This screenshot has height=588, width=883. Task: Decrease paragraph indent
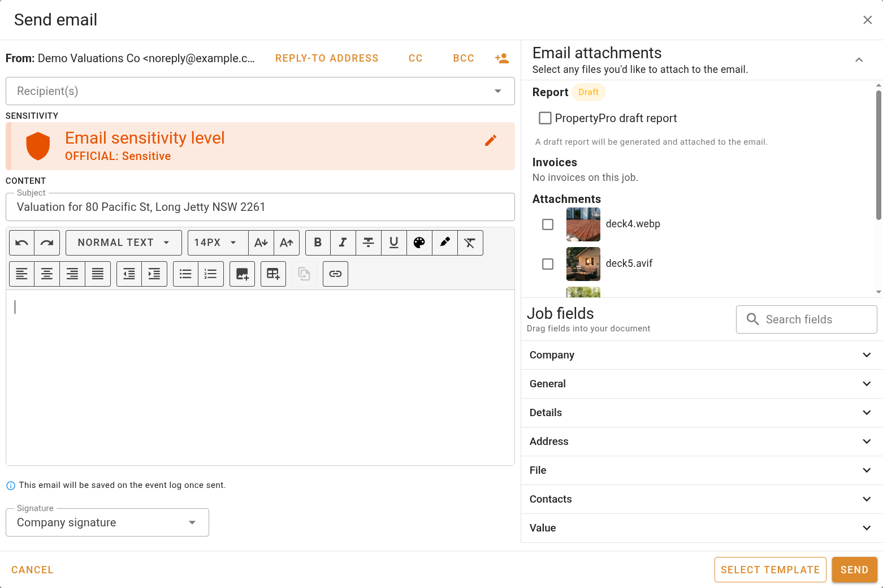point(129,274)
